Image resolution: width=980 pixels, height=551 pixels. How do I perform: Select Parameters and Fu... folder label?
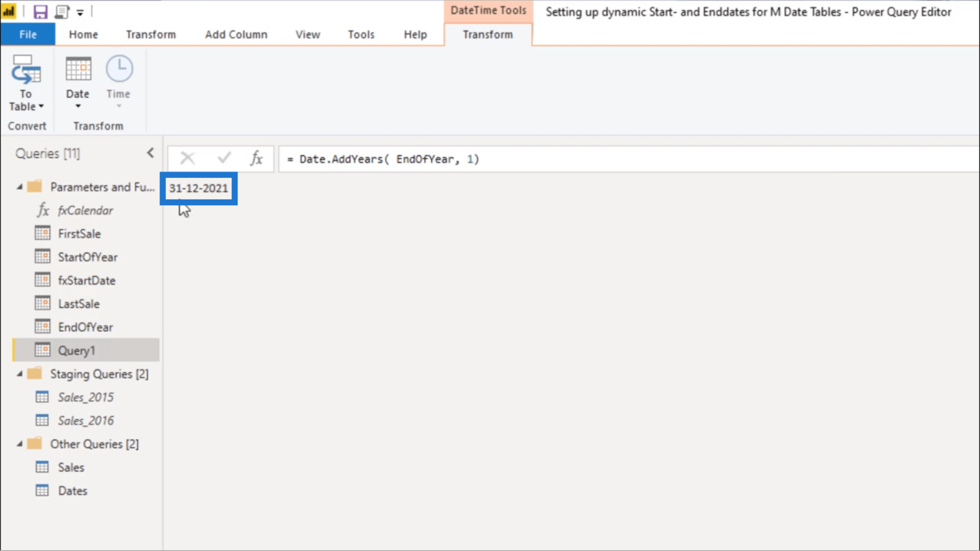[x=102, y=187]
